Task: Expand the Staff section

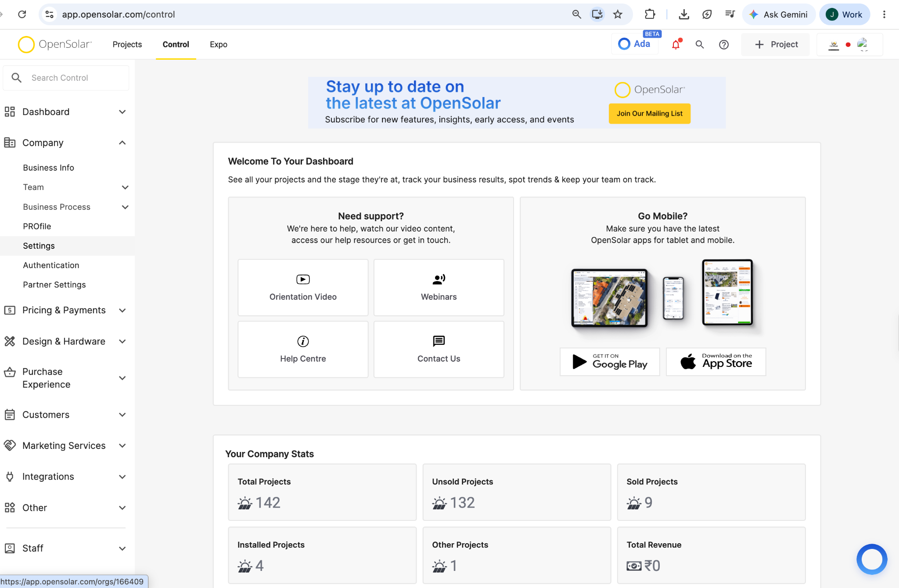Action: coord(122,549)
